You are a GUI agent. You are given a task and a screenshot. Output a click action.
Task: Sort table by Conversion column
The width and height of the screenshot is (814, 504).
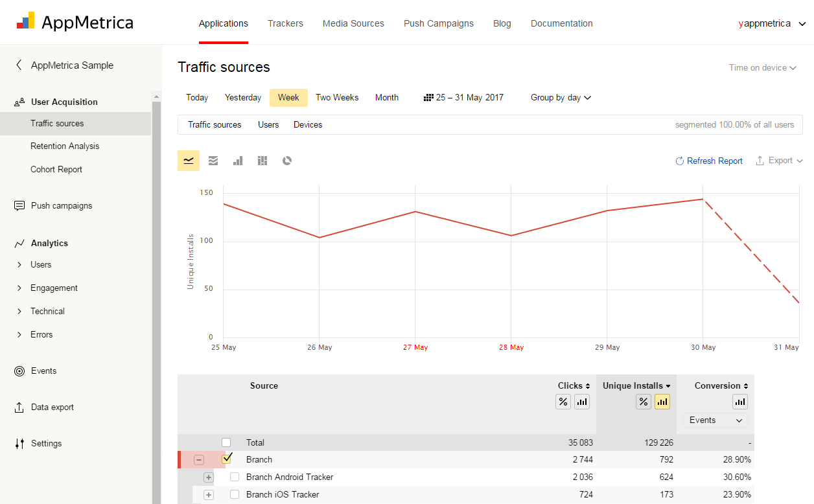pos(721,385)
